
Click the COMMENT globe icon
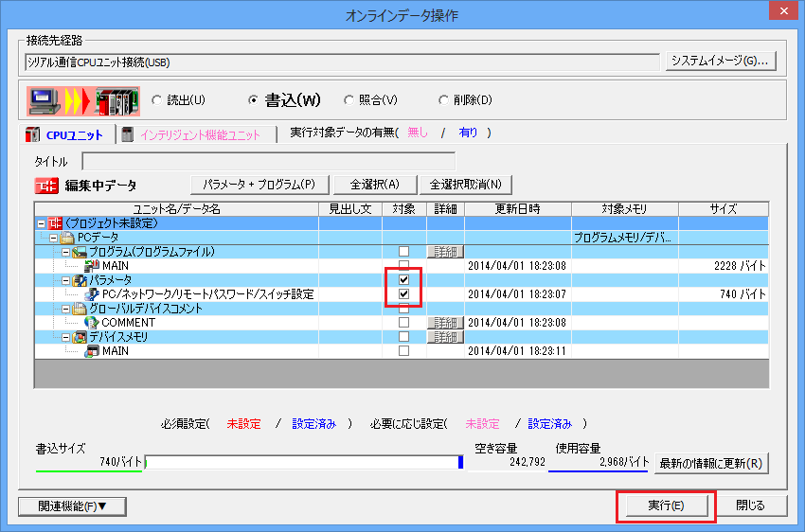click(92, 323)
